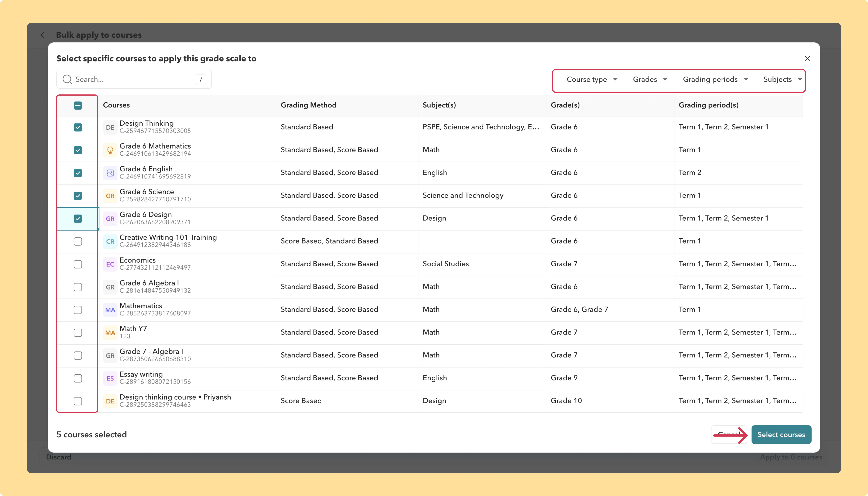
Task: Open the Grading periods filter dropdown
Action: 716,79
